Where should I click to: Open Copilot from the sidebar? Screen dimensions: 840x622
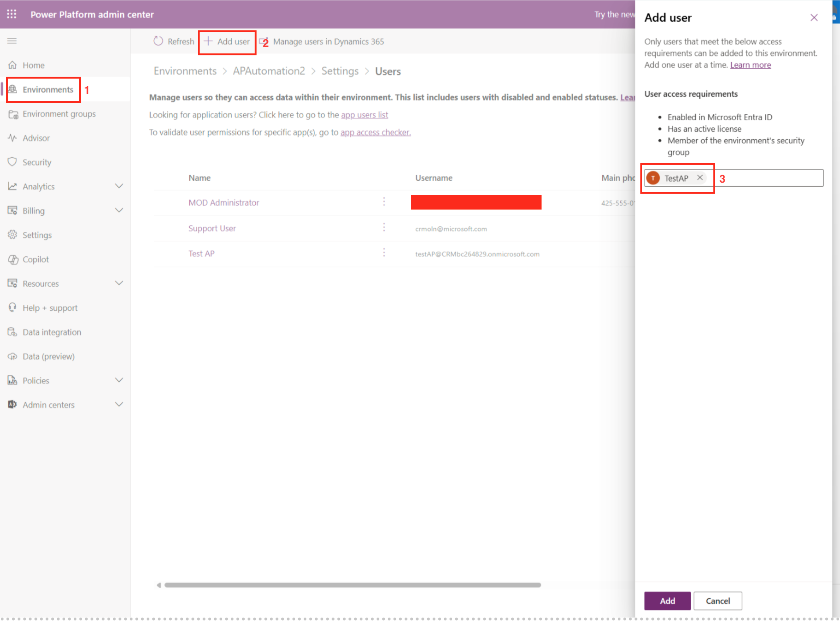tap(35, 259)
